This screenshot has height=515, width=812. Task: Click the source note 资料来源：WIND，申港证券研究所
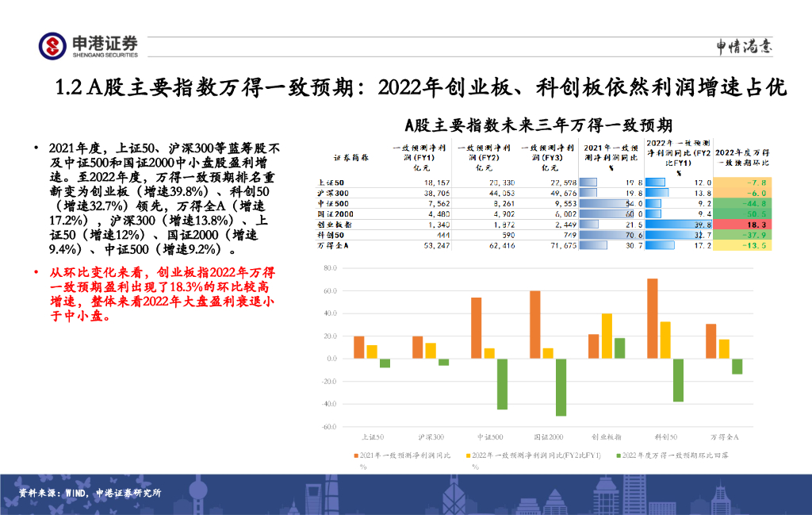point(90,493)
